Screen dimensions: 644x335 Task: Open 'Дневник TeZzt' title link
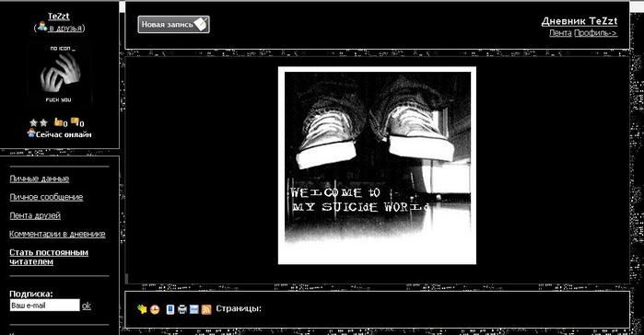pyautogui.click(x=580, y=21)
